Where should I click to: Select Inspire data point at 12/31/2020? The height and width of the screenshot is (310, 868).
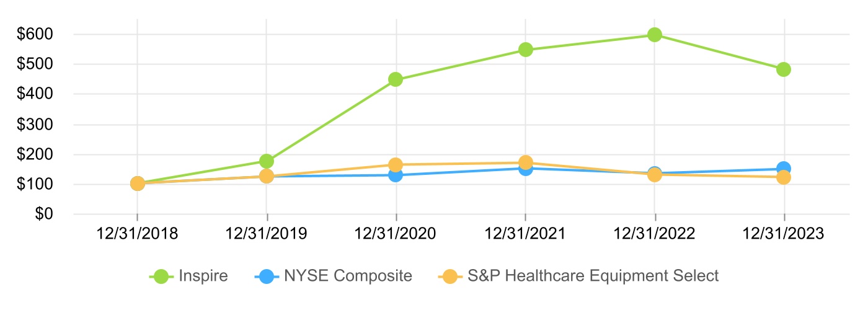click(396, 79)
